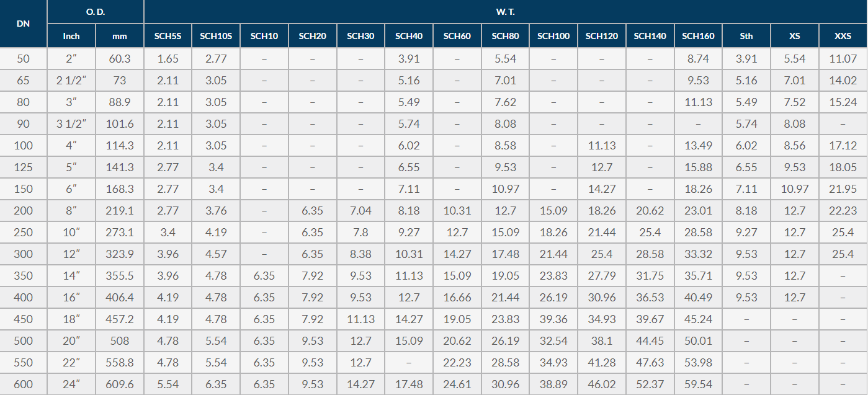This screenshot has height=395, width=868.
Task: Click the 59.54 value under SCH160
Action: (698, 384)
